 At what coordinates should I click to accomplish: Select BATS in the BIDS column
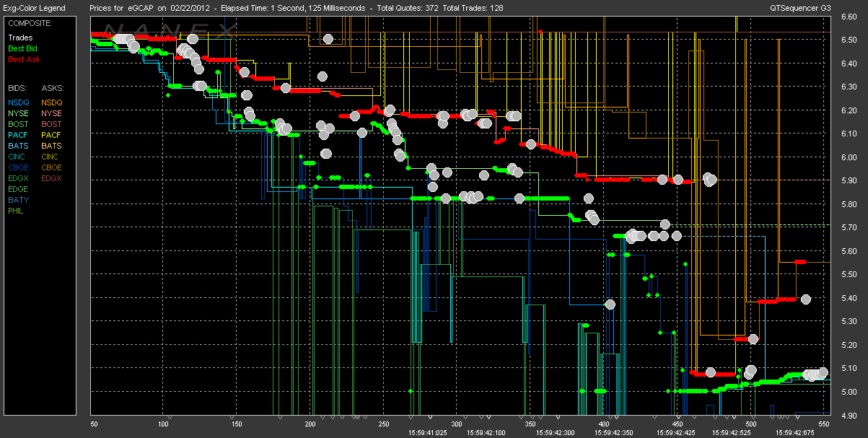click(18, 146)
